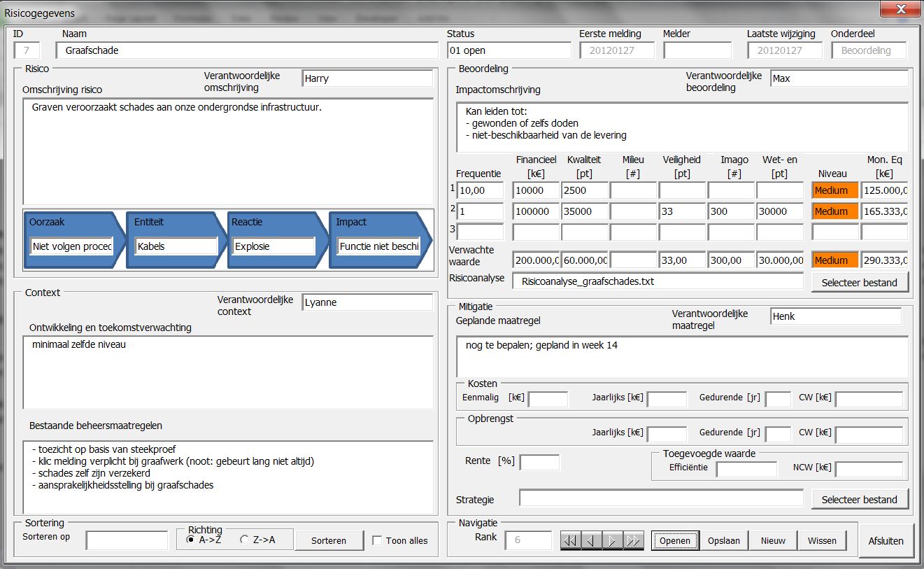Click the Oorzaak field 'Niet volgen proced'
This screenshot has height=569, width=924.
coord(72,246)
